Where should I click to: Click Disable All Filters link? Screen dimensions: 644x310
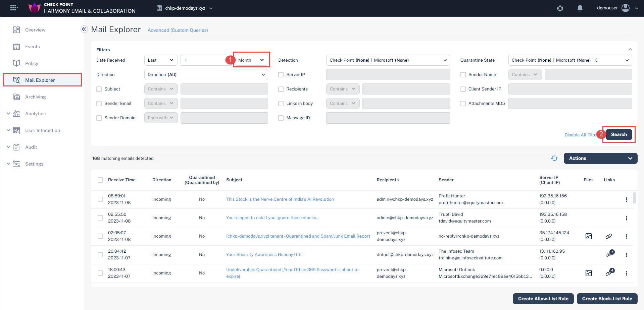(581, 135)
